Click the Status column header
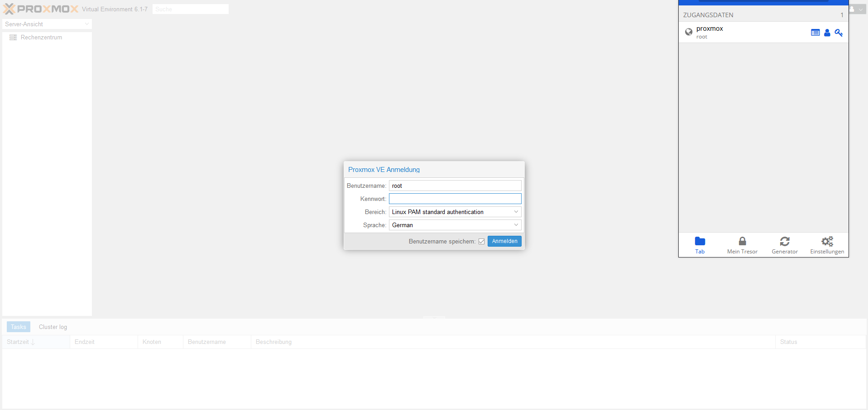This screenshot has width=868, height=410. [820, 342]
